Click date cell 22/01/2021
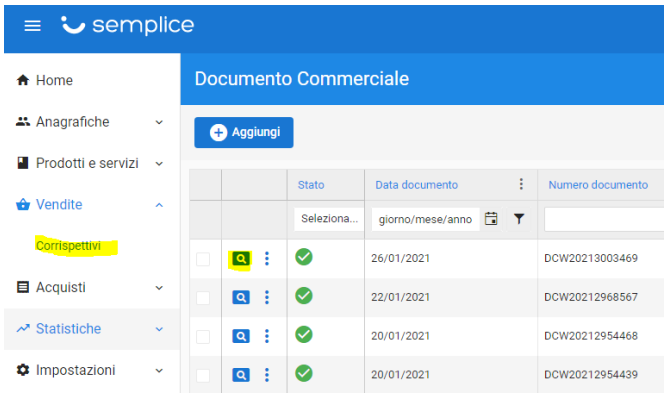 tap(400, 297)
